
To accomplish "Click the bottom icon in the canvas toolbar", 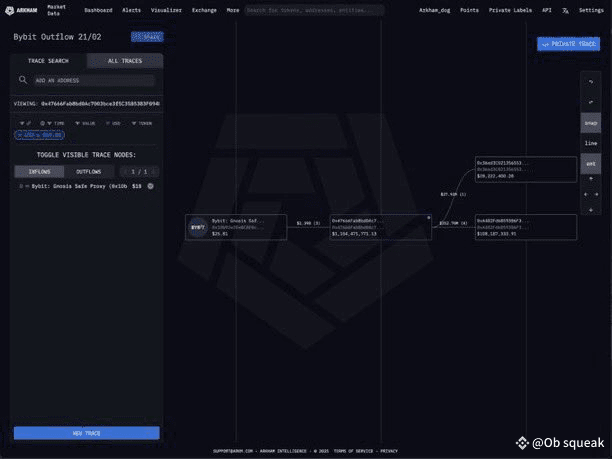I will [x=591, y=210].
